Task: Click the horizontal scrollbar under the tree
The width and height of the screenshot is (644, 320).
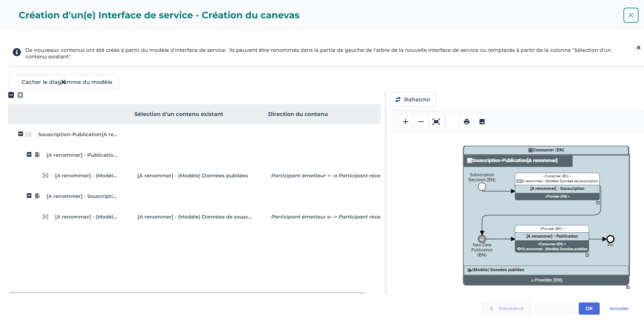Action: click(x=187, y=293)
